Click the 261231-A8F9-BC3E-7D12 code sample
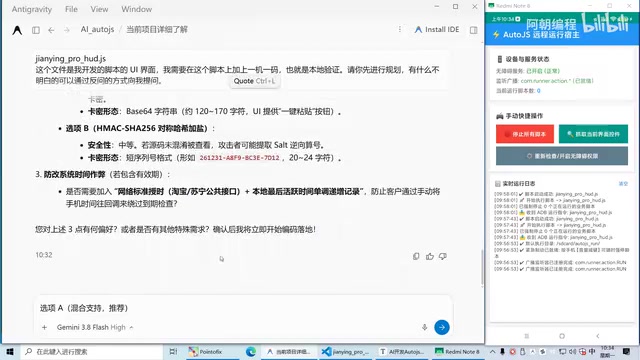This screenshot has width=640, height=360. (240, 158)
